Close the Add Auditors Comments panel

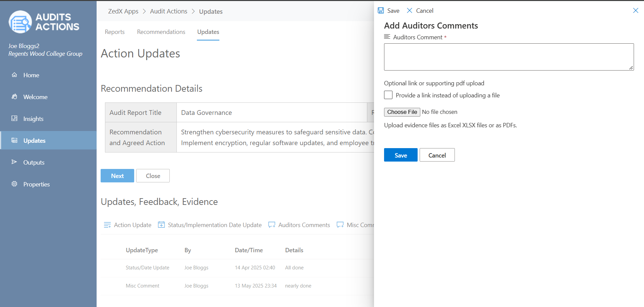point(636,10)
